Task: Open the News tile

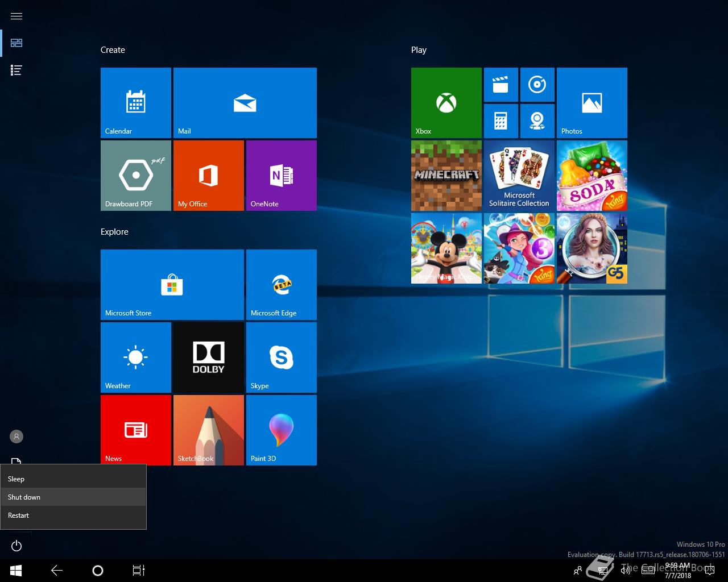Action: pos(136,430)
